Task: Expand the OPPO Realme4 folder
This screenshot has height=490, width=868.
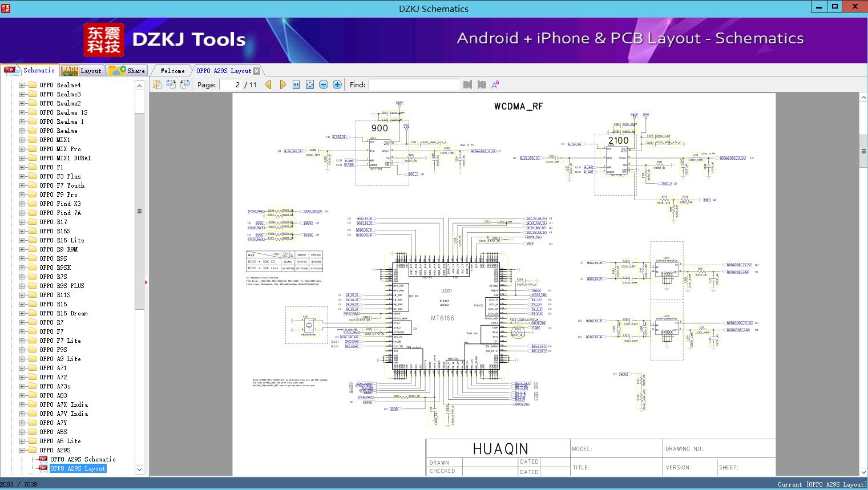Action: (x=22, y=85)
